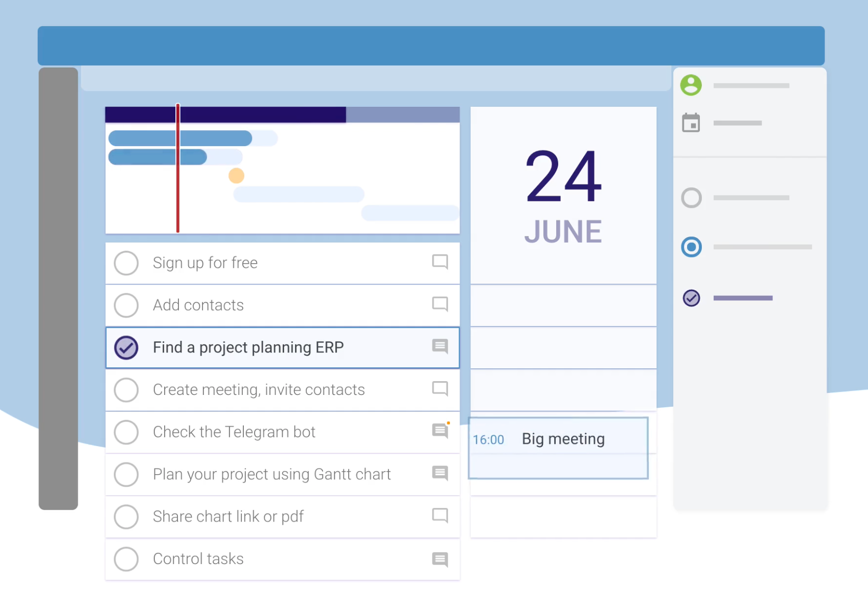The image size is (868, 609).
Task: Click the orange milestone dot on the Gantt chart
Action: (236, 176)
